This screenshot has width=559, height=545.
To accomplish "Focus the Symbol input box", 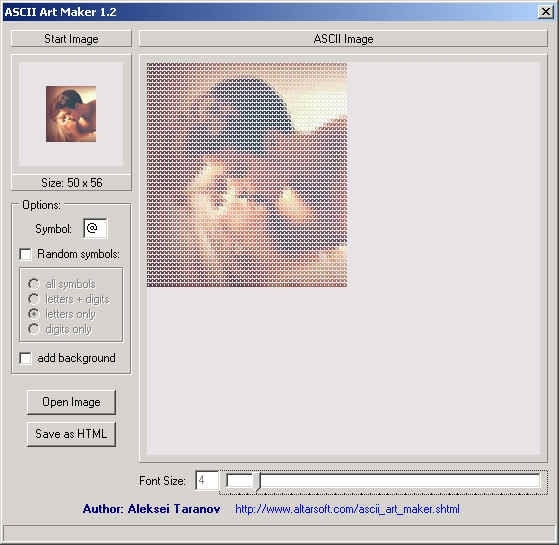I will (x=95, y=228).
